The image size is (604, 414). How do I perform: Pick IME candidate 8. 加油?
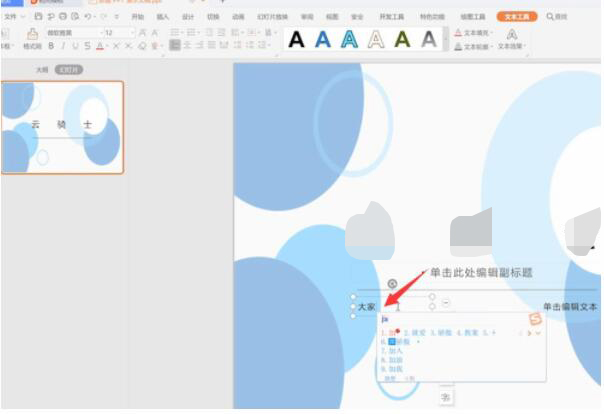(392, 360)
